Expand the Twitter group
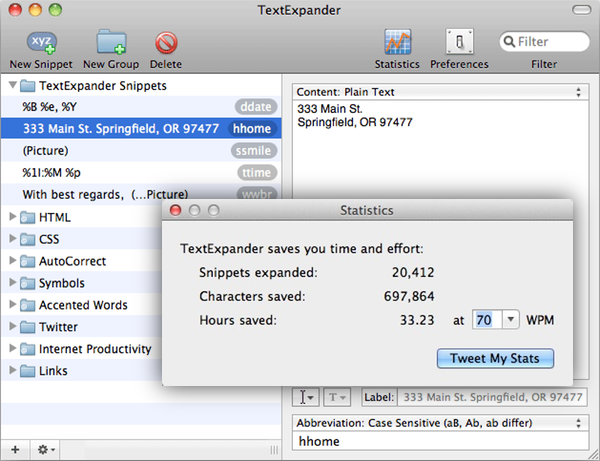 point(13,326)
